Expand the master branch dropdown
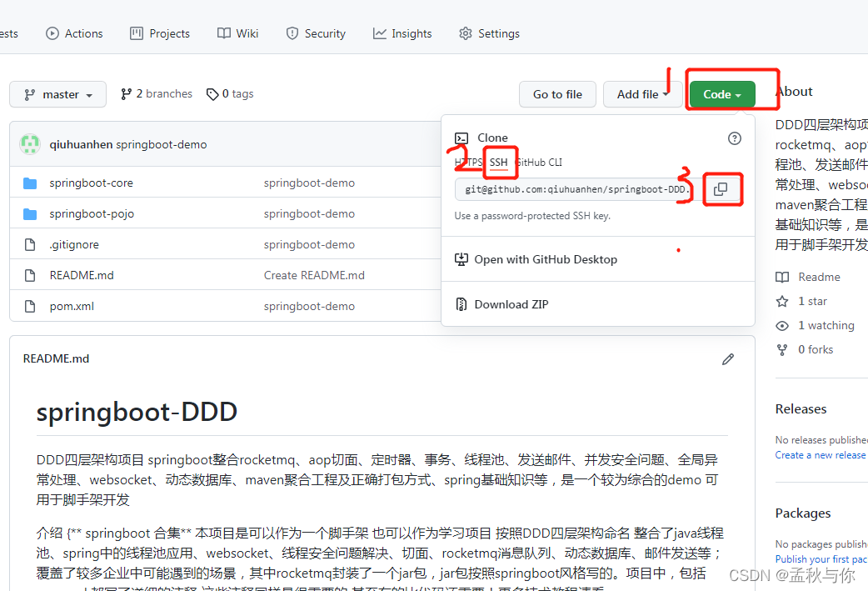The width and height of the screenshot is (868, 591). click(57, 94)
